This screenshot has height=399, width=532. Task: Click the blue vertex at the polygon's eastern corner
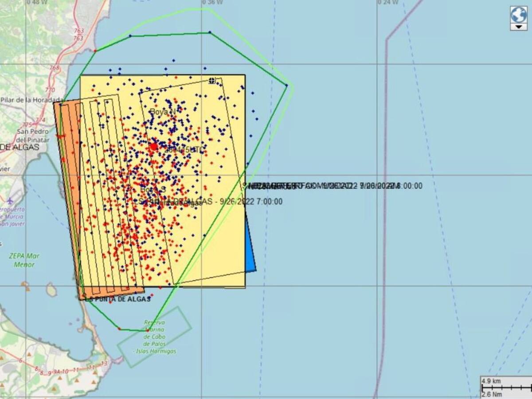tap(287, 86)
